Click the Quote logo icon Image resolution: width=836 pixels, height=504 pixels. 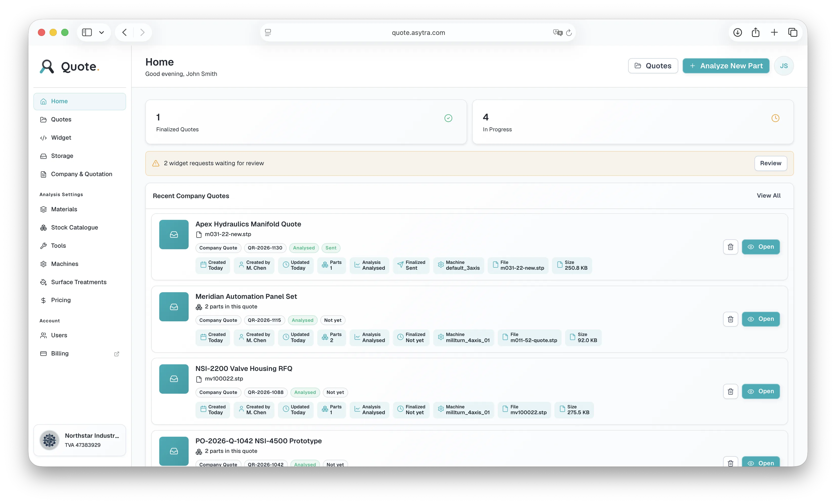47,67
